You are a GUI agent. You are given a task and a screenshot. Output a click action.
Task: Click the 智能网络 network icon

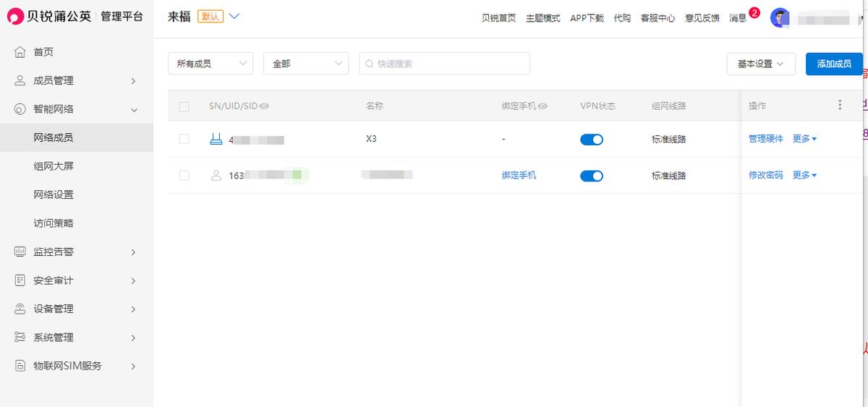[x=20, y=109]
